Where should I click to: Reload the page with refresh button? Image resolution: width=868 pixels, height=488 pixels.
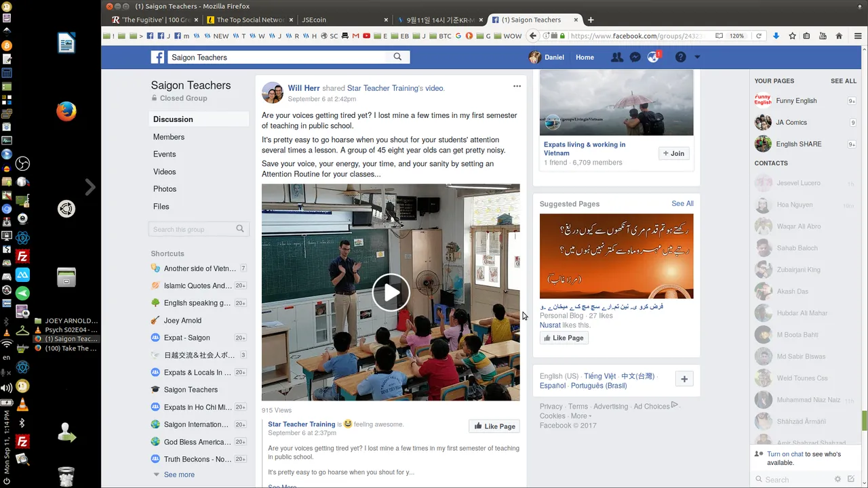tap(759, 36)
